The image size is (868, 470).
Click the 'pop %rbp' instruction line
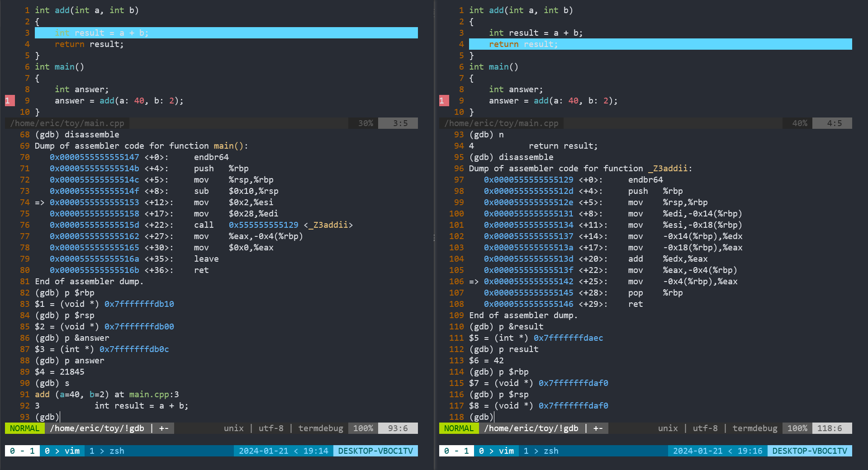pyautogui.click(x=583, y=293)
